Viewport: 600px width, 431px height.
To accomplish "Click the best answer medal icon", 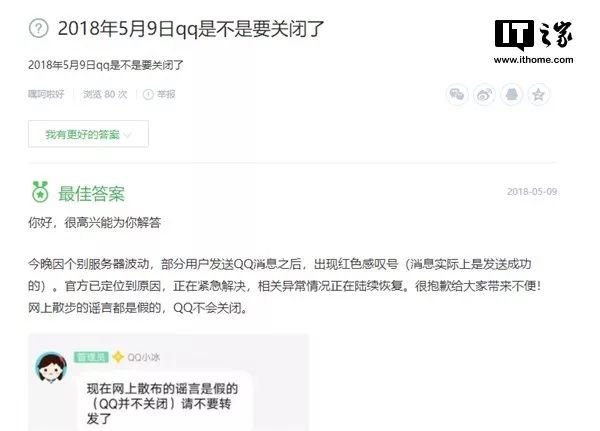I will 40,192.
